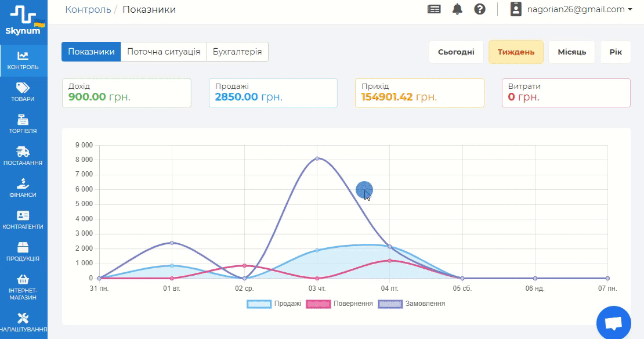Open the chat support bubble

coord(613,323)
